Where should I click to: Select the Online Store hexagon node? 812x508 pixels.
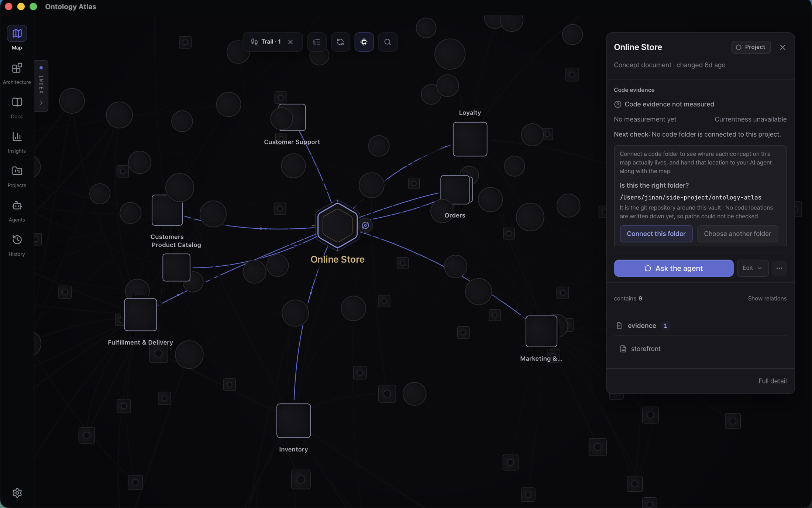click(337, 225)
